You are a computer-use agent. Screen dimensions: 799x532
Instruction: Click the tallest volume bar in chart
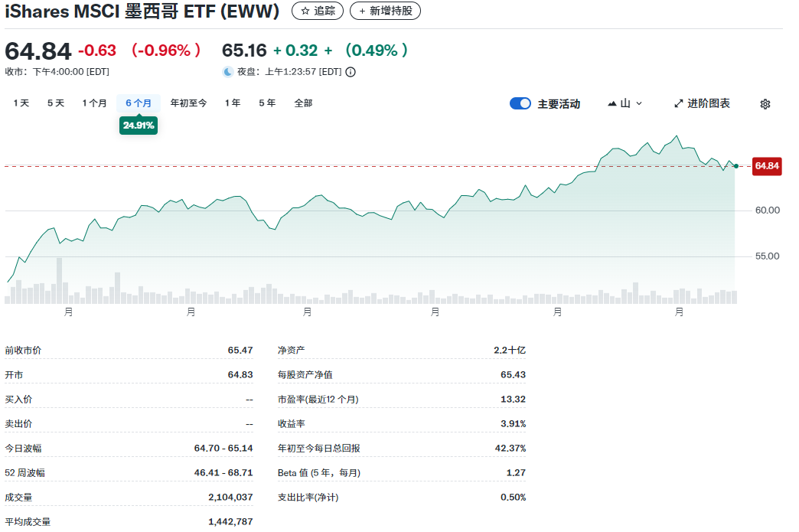click(x=60, y=281)
